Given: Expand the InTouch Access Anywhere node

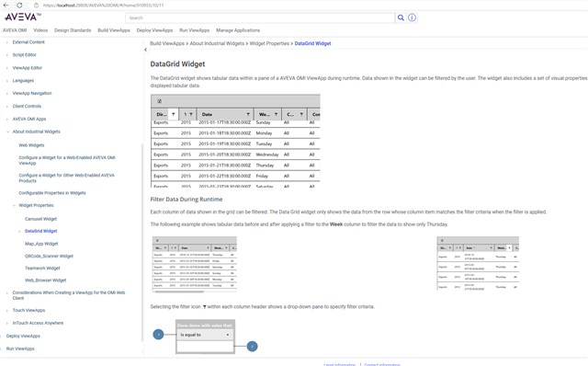Looking at the screenshot, I should click(x=7, y=323).
